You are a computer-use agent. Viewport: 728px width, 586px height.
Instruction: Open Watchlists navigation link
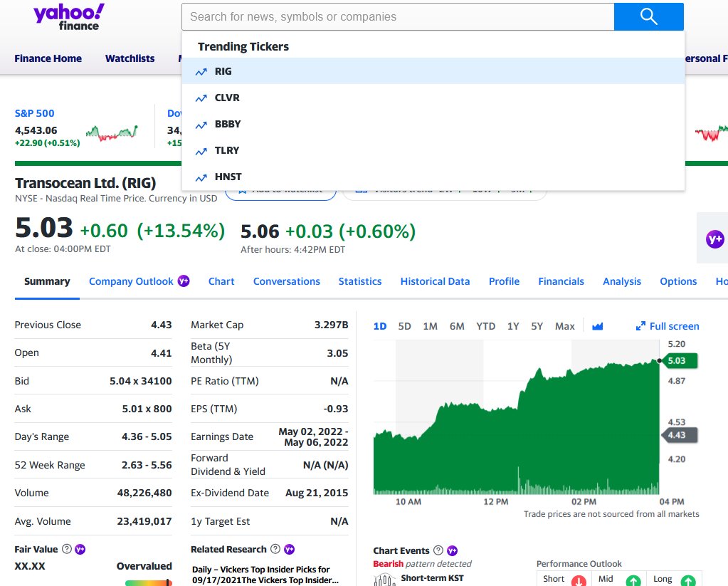[x=130, y=58]
